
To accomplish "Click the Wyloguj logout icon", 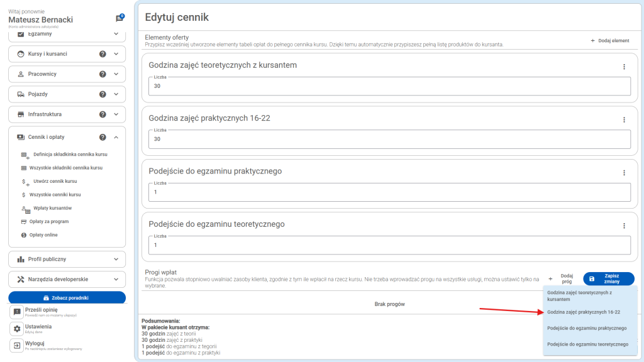I will 17,346.
